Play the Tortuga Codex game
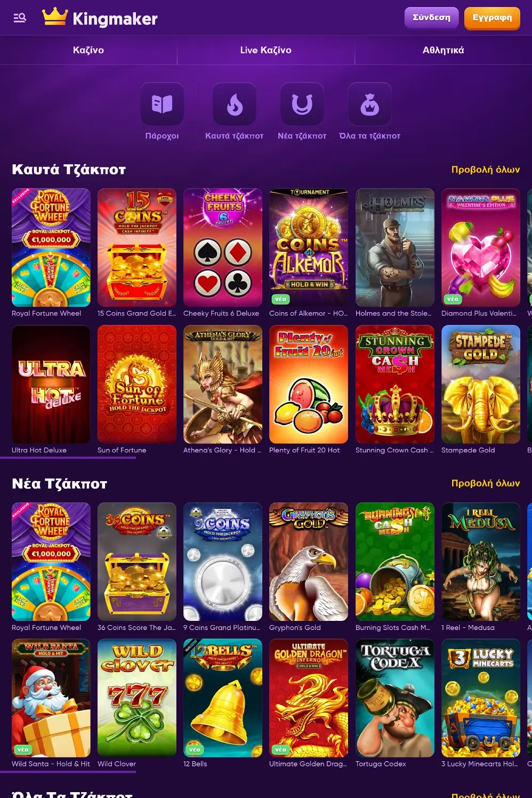 tap(395, 698)
